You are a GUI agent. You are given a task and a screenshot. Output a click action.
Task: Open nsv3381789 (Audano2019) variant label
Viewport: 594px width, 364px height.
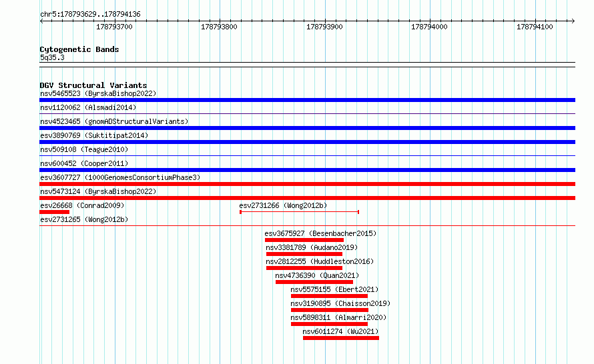click(312, 247)
